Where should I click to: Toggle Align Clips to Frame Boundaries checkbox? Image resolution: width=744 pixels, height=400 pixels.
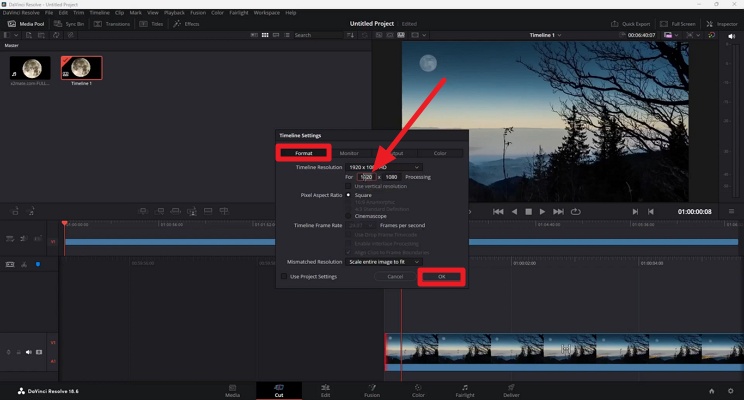[348, 252]
